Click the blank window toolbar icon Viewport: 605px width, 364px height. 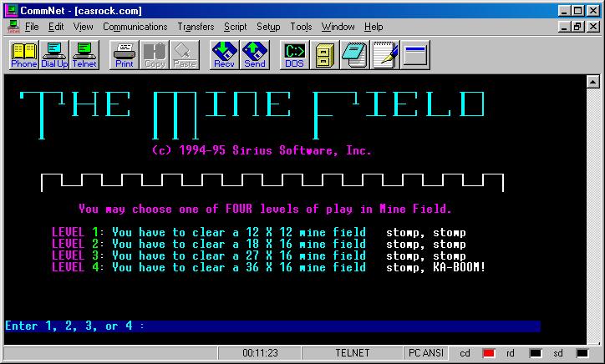[415, 55]
